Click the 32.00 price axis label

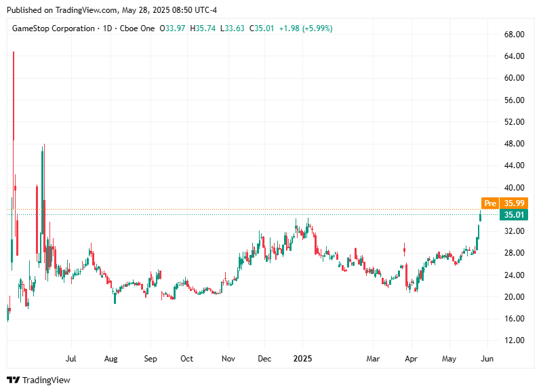pyautogui.click(x=514, y=231)
